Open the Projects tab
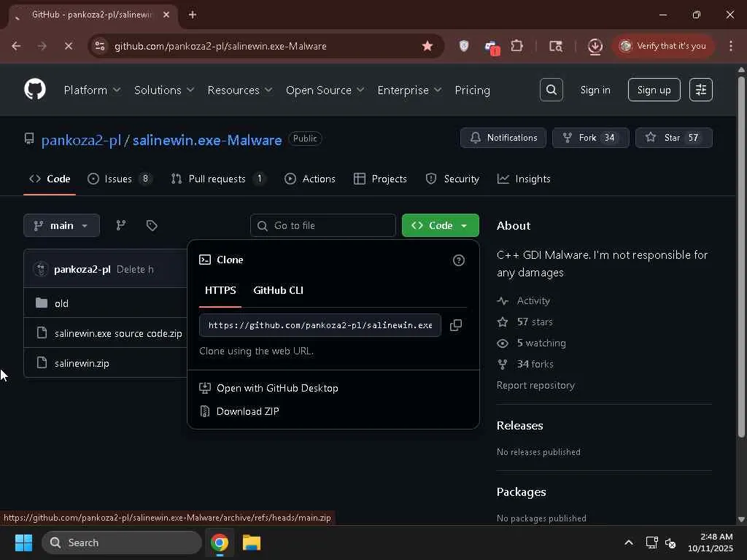 point(380,179)
